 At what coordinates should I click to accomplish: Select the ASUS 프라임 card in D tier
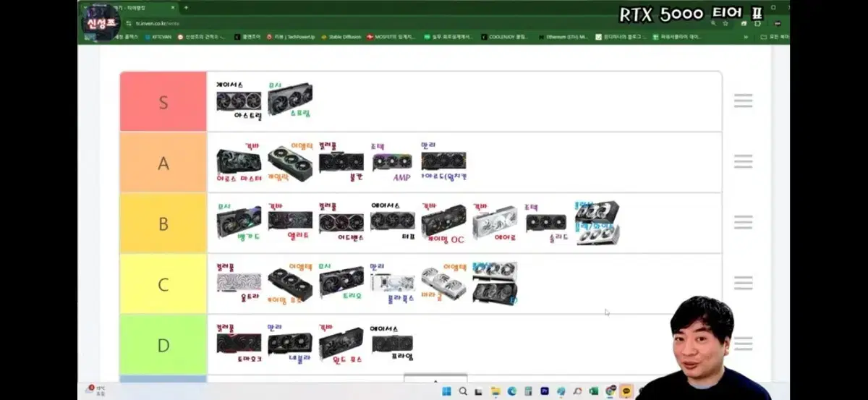(393, 344)
